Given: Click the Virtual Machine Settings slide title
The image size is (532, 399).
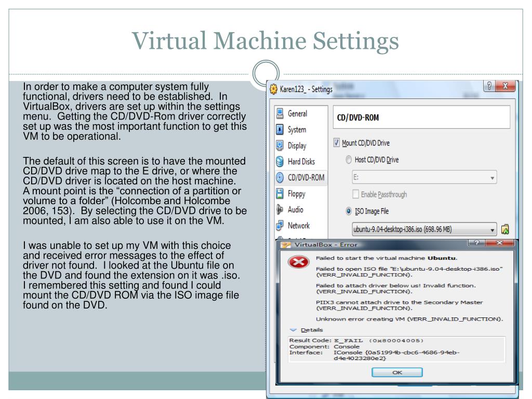Looking at the screenshot, I should (x=265, y=41).
